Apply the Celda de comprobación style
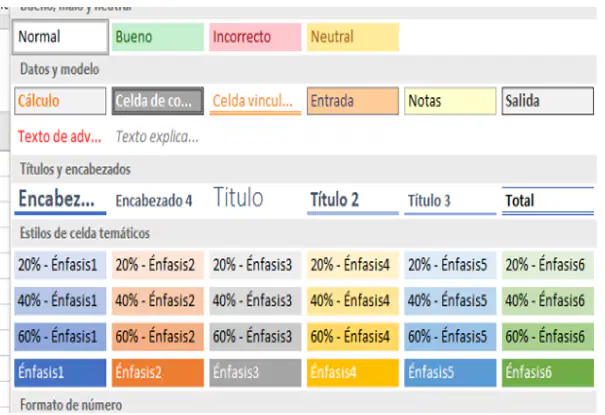605x415 pixels. point(158,101)
